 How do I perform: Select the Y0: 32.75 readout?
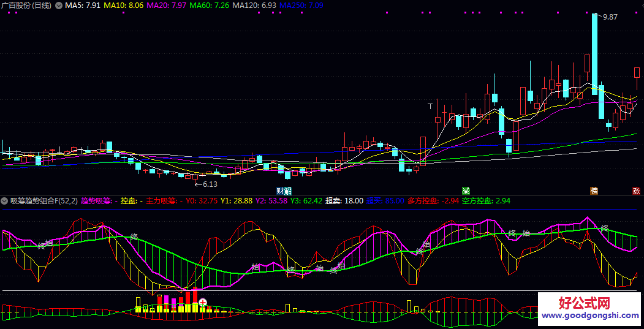click(202, 201)
